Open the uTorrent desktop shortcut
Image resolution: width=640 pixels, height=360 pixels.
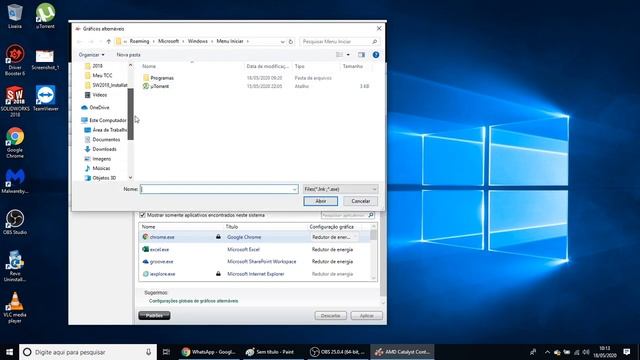click(45, 16)
